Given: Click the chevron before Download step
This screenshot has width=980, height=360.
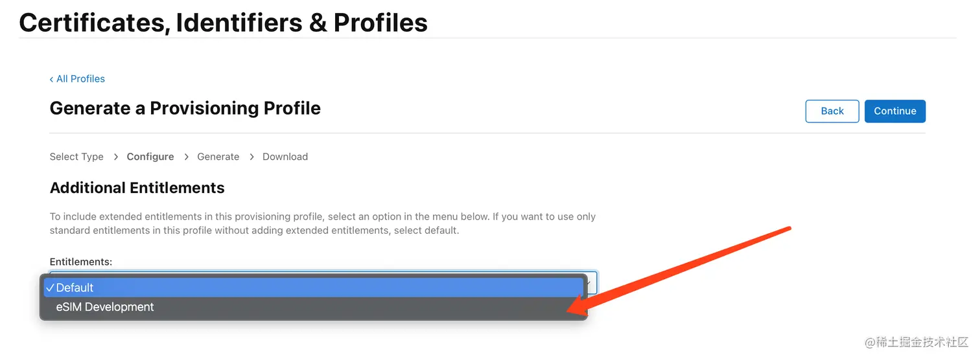Looking at the screenshot, I should click(251, 157).
